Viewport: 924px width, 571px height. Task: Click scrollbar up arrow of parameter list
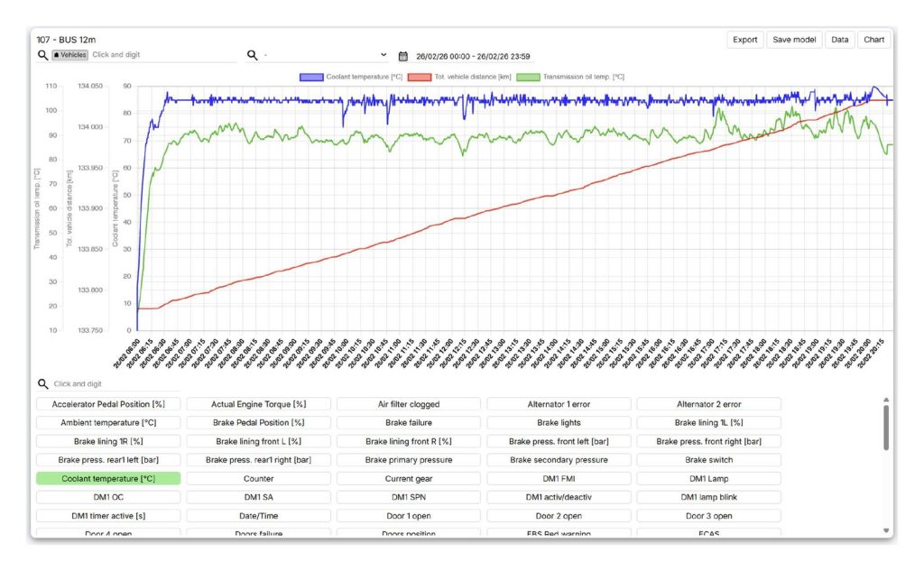[886, 401]
